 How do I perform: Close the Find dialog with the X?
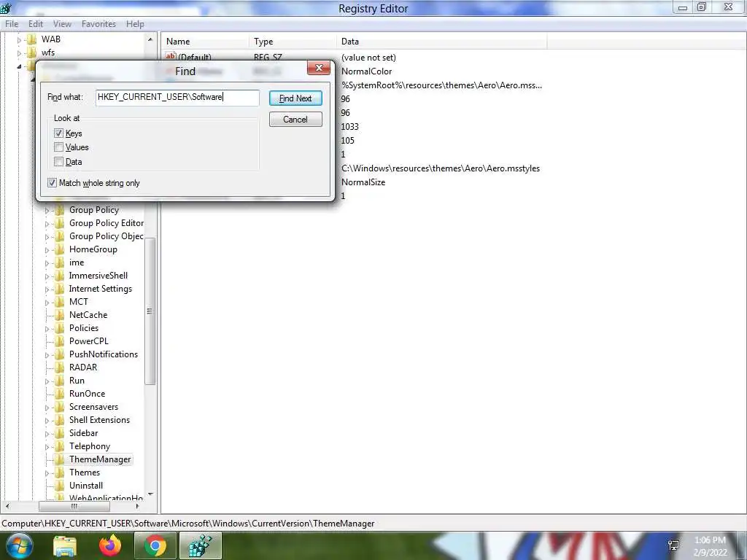tap(319, 68)
